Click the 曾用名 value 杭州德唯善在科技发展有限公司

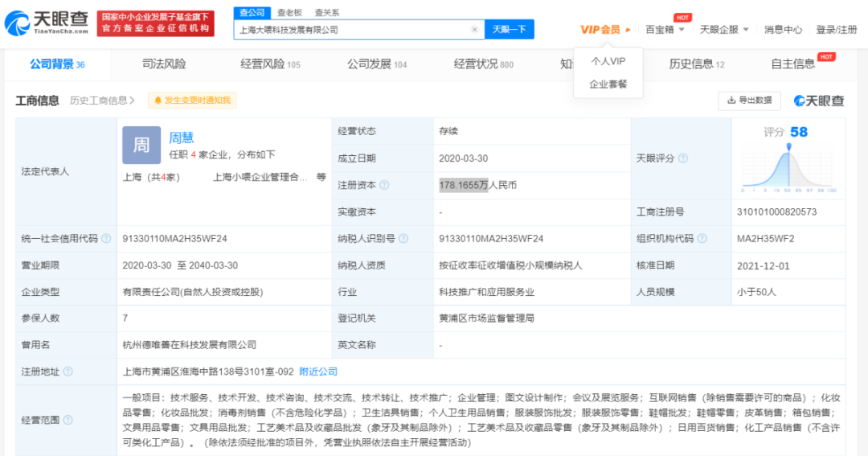tap(190, 345)
